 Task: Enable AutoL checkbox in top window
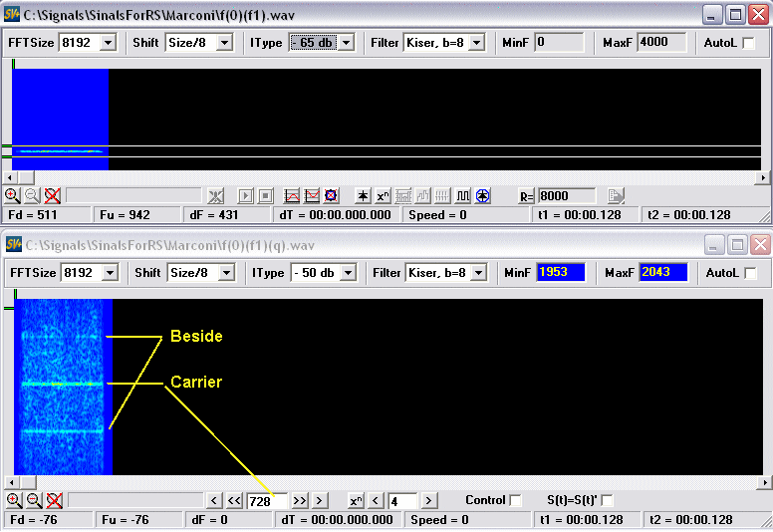click(x=749, y=43)
